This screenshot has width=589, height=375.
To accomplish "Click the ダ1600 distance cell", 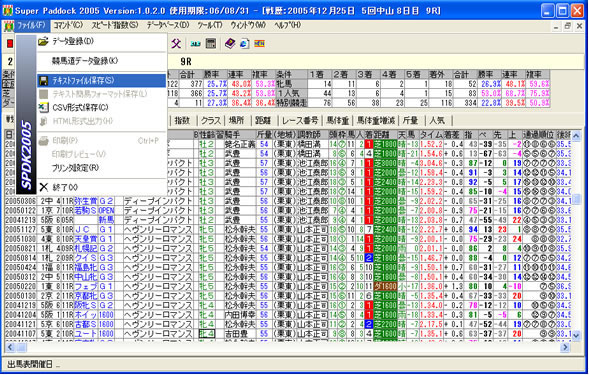I will click(x=385, y=286).
